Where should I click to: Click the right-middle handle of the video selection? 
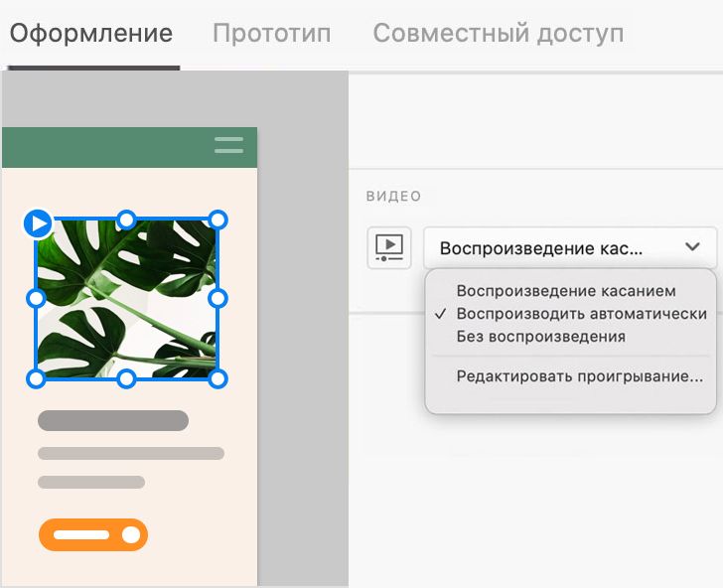click(x=217, y=298)
